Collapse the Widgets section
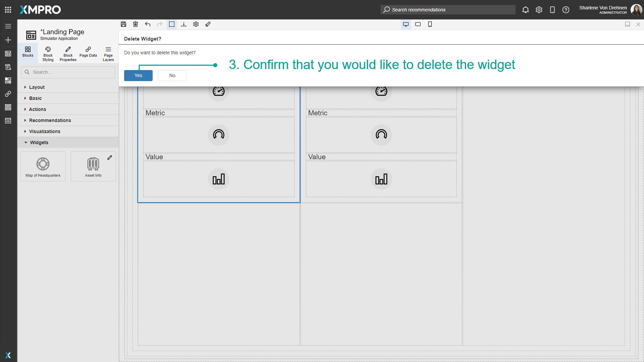This screenshot has height=362, width=644. (40, 142)
